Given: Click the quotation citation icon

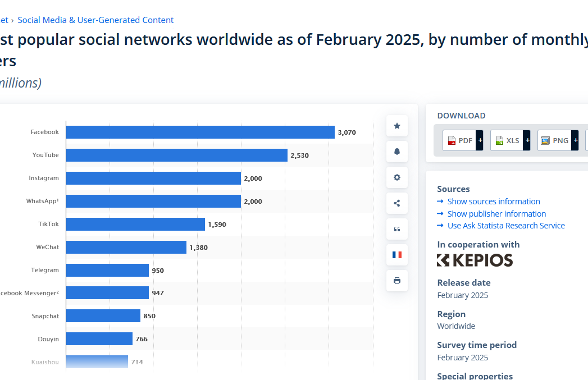Looking at the screenshot, I should pos(396,229).
